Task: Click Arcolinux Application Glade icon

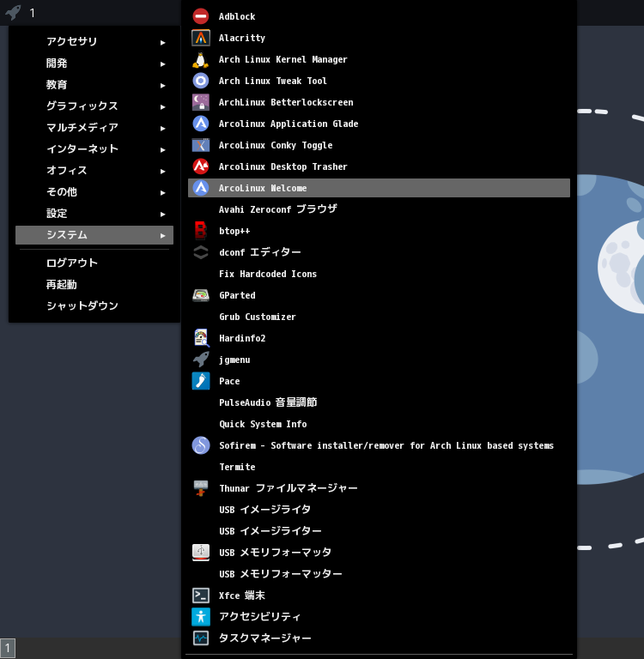Action: (201, 124)
